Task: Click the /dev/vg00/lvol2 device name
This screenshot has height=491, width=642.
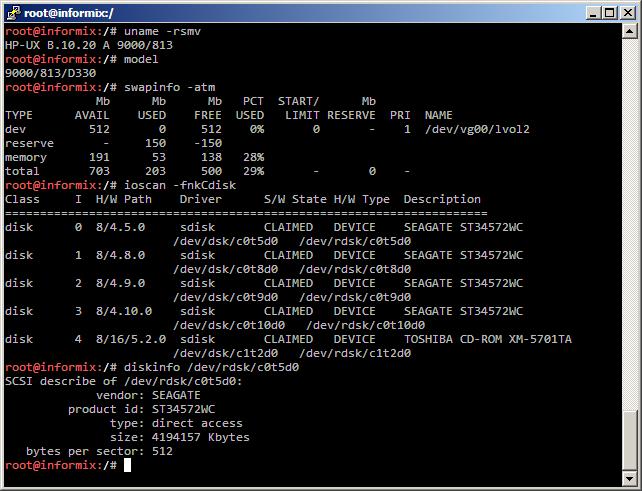Action: [x=477, y=129]
